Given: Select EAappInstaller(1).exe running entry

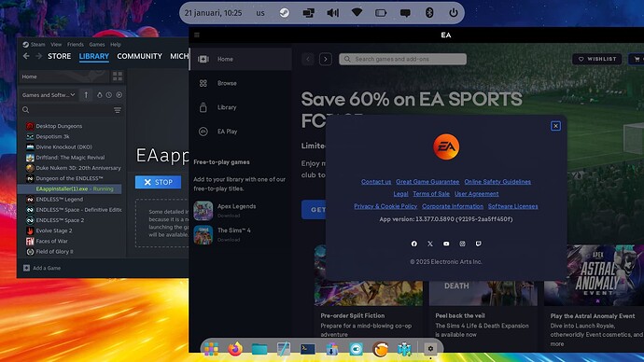Looking at the screenshot, I should [69, 188].
